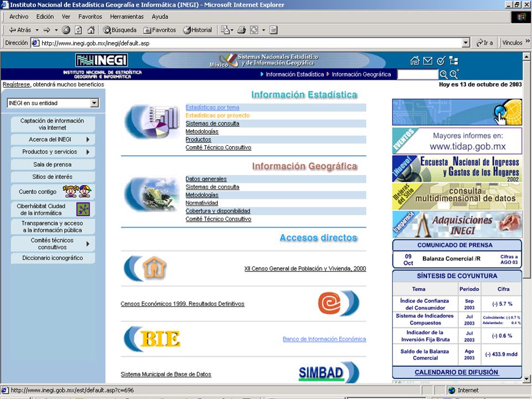Click in the site search input field
Screen dimensions: 532x399
(418, 74)
